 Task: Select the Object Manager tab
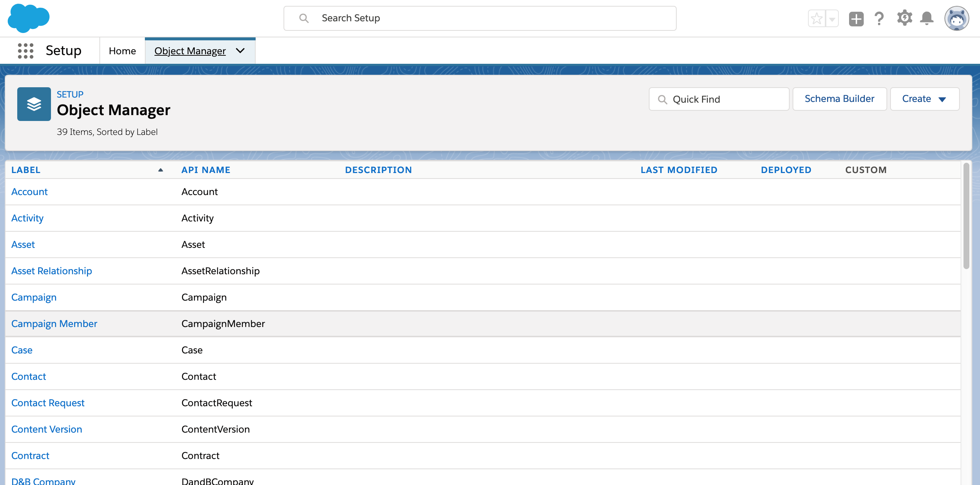(190, 51)
